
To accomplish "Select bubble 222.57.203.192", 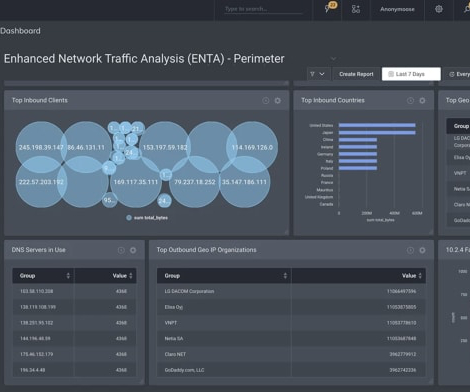I will coord(41,182).
